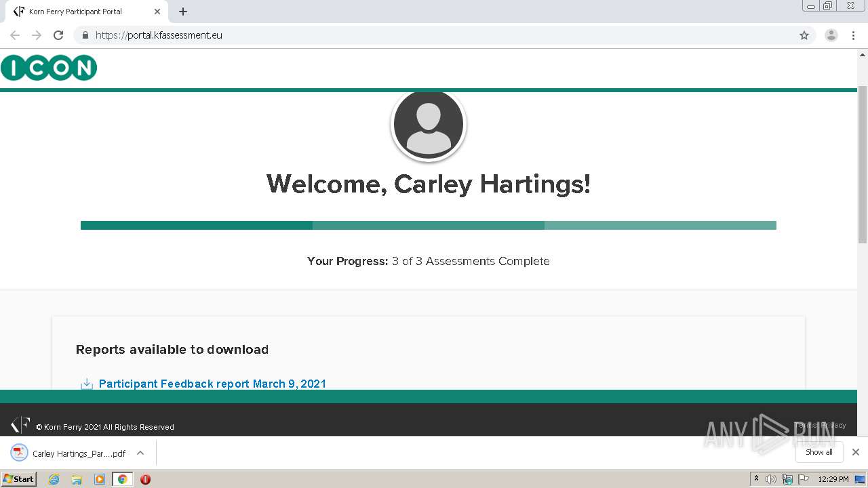Open Participant Feedback report March 9, 2021
The width and height of the screenshot is (868, 488).
coord(212,384)
